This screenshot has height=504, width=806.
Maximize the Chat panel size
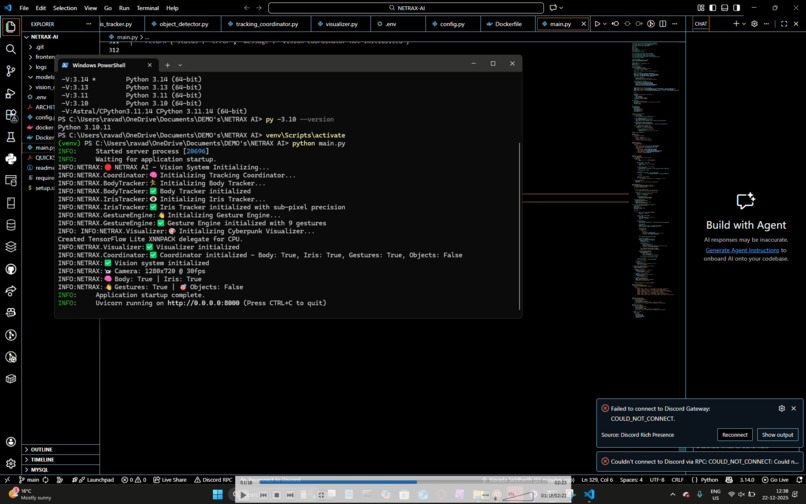(x=784, y=24)
